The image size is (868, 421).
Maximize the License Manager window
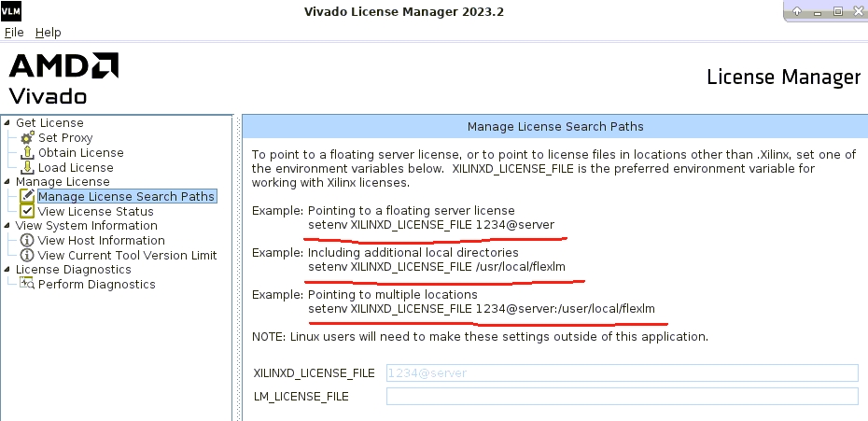click(838, 11)
